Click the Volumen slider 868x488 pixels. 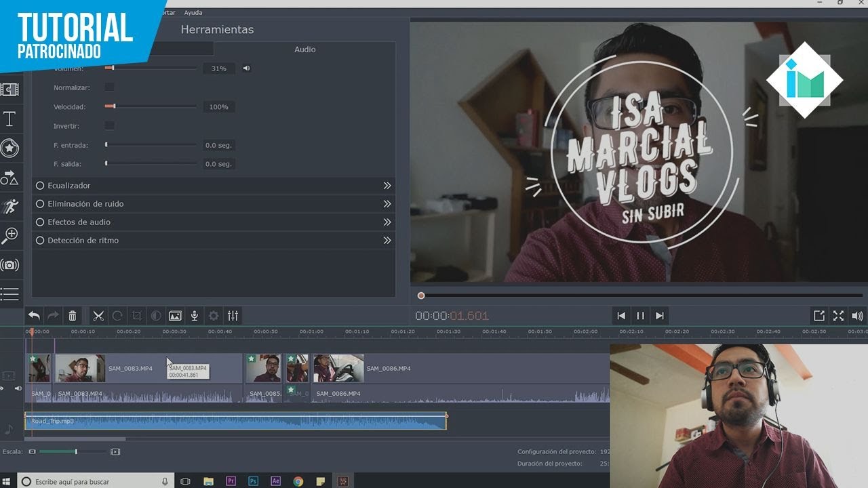pos(151,68)
